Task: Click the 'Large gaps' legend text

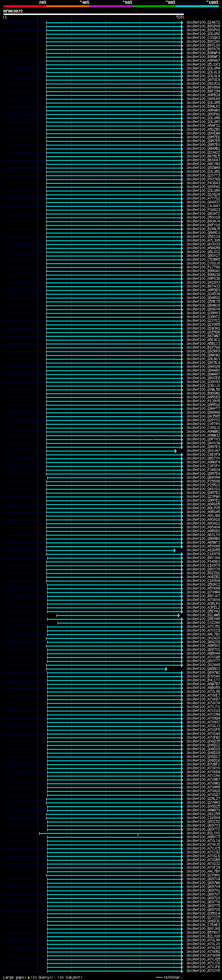Action: (x=15, y=977)
